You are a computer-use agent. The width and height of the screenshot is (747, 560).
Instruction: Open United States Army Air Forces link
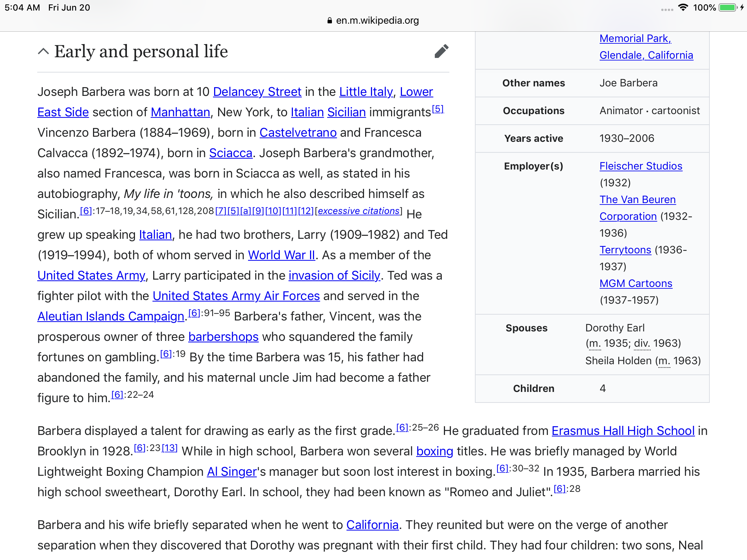click(236, 296)
